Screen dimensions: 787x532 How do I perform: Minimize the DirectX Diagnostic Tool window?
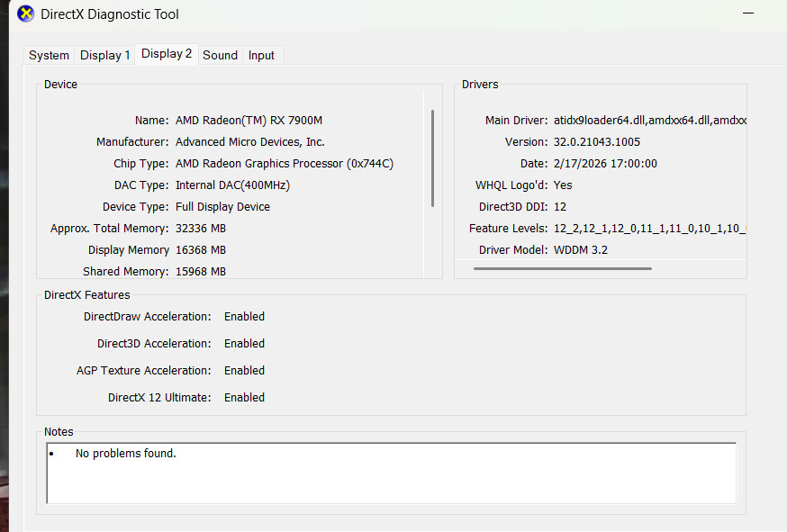tap(748, 13)
